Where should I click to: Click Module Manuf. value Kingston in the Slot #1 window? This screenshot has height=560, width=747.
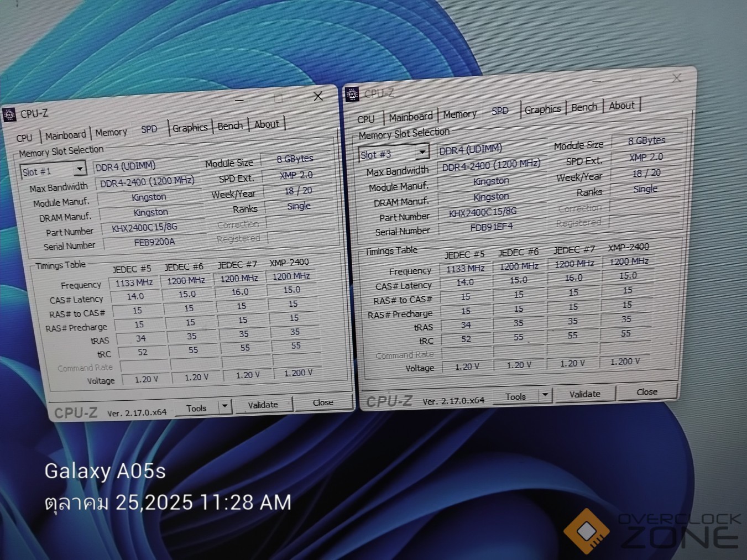coord(149,197)
